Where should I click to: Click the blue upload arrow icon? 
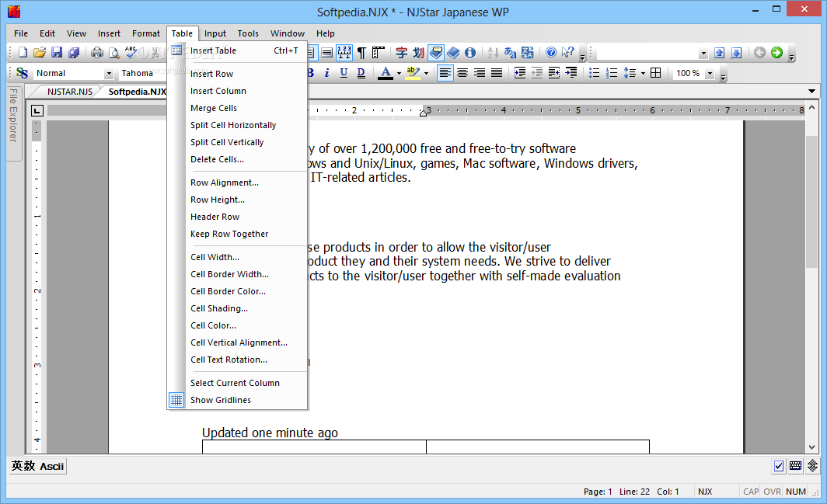coord(720,52)
